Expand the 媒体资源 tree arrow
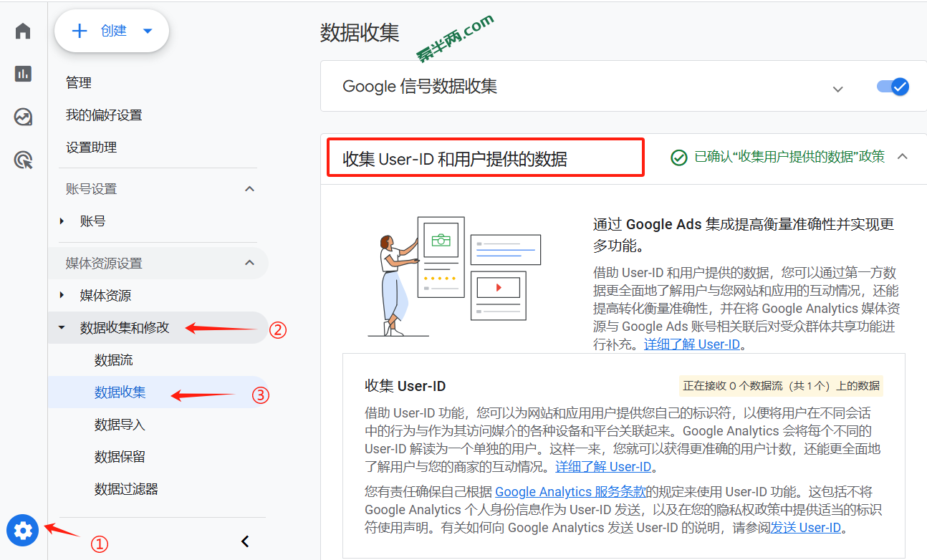Screen dimensions: 927x560 point(62,295)
